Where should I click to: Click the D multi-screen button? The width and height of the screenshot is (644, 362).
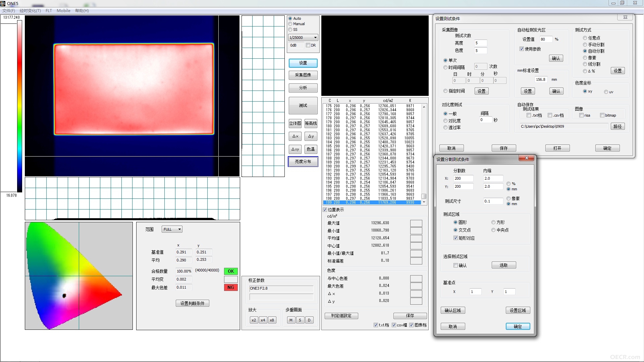tap(309, 320)
